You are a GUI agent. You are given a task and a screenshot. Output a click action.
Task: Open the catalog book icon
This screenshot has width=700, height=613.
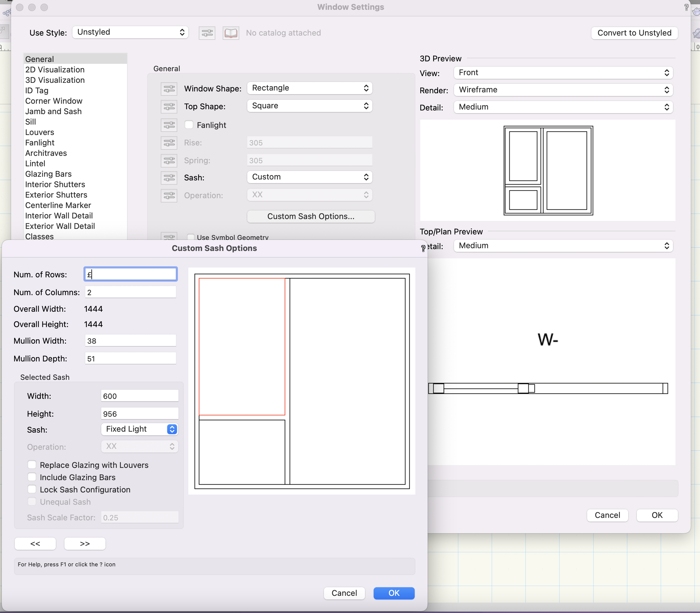231,33
